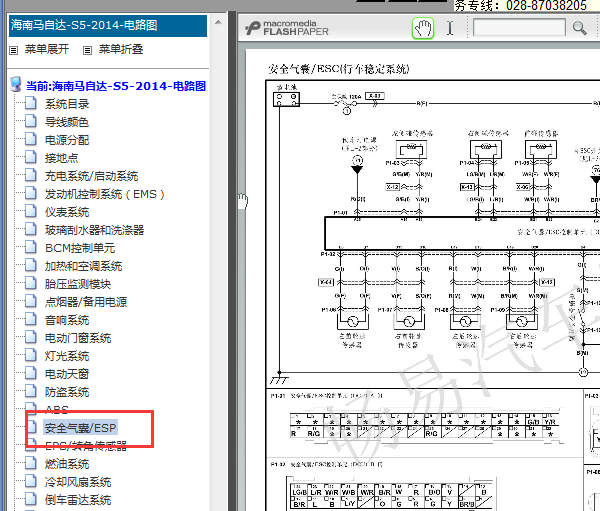Click the computer icon at tree root
The width and height of the screenshot is (600, 511).
point(16,85)
